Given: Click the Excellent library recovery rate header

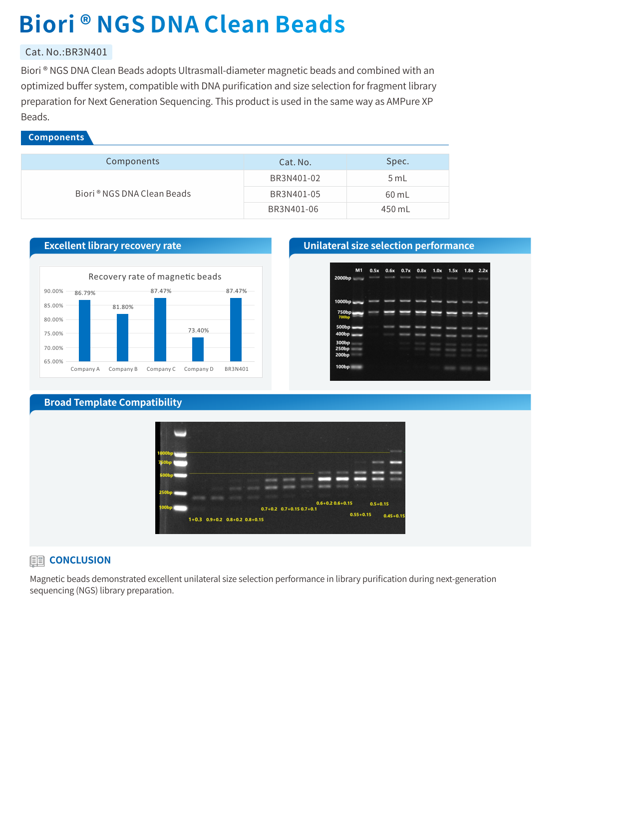Looking at the screenshot, I should tap(112, 246).
